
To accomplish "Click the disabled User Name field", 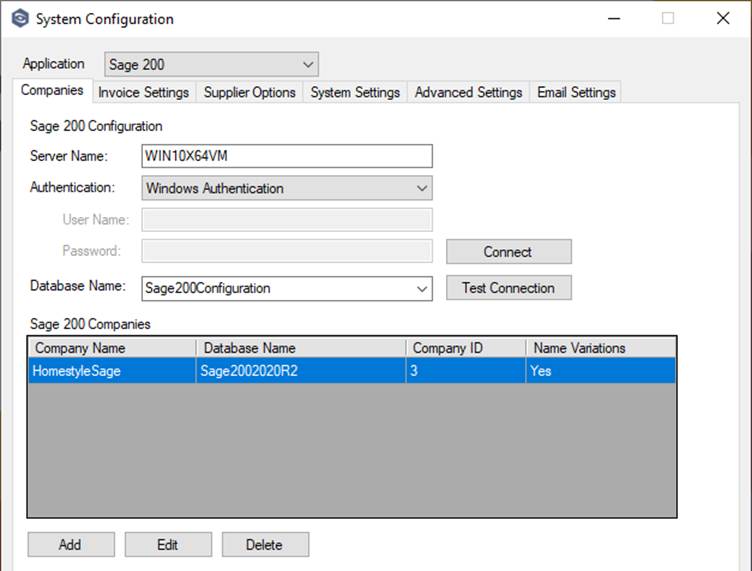I will click(x=287, y=220).
